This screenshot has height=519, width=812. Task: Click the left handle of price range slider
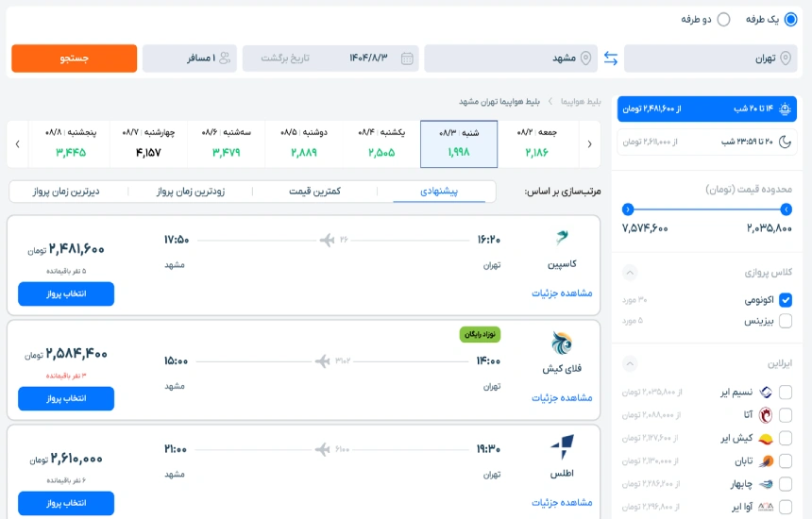pyautogui.click(x=628, y=209)
